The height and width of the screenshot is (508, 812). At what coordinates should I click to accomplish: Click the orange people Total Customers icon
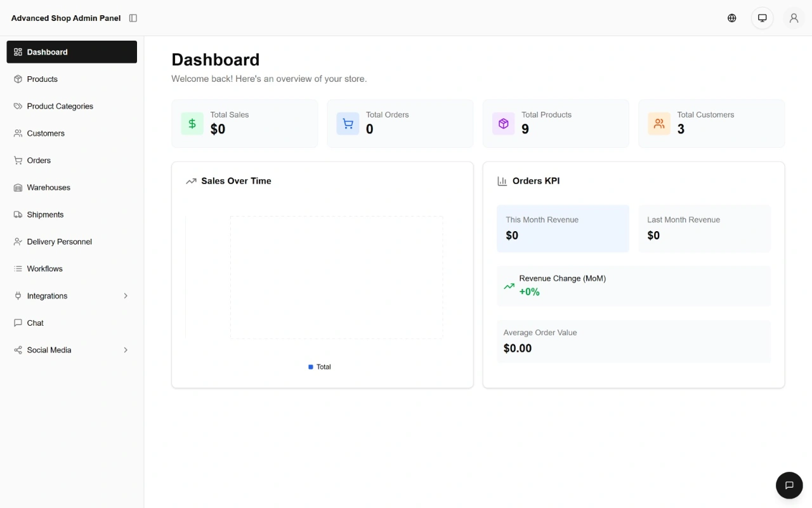pyautogui.click(x=659, y=124)
